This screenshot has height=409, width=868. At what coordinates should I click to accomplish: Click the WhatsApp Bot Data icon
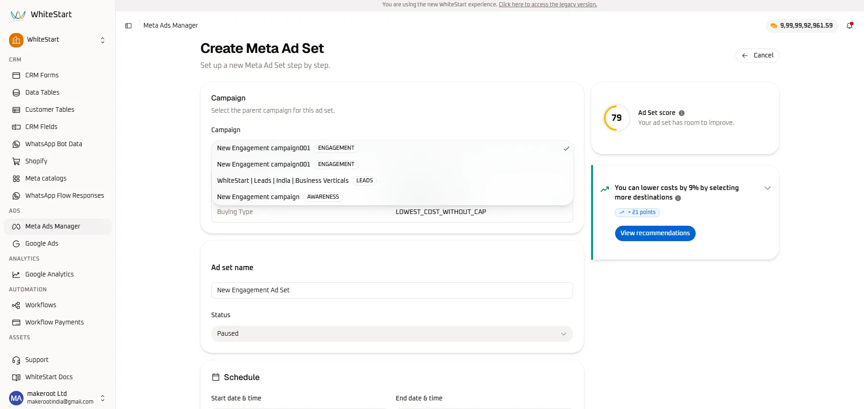(16, 144)
